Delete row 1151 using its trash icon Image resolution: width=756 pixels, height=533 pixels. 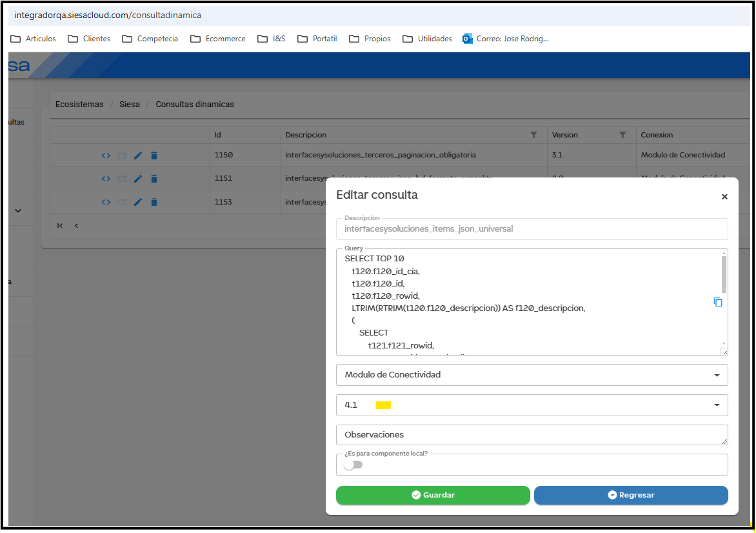click(x=154, y=179)
